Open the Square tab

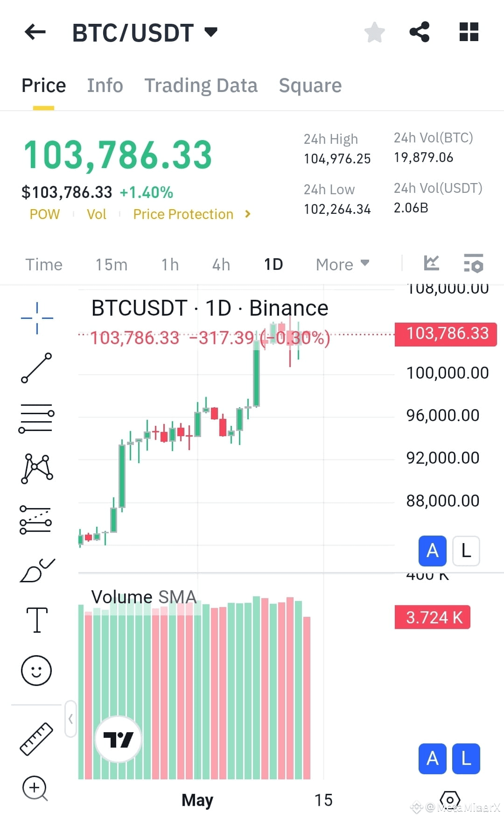(x=310, y=86)
